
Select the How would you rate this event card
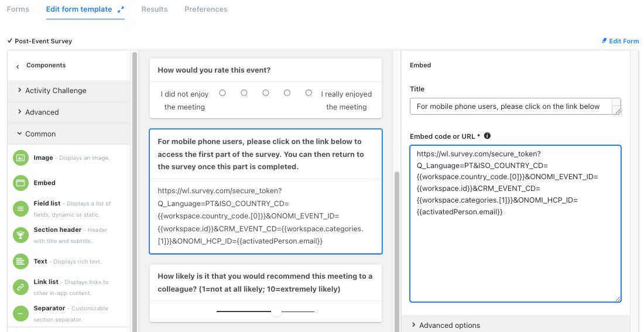[x=266, y=88]
